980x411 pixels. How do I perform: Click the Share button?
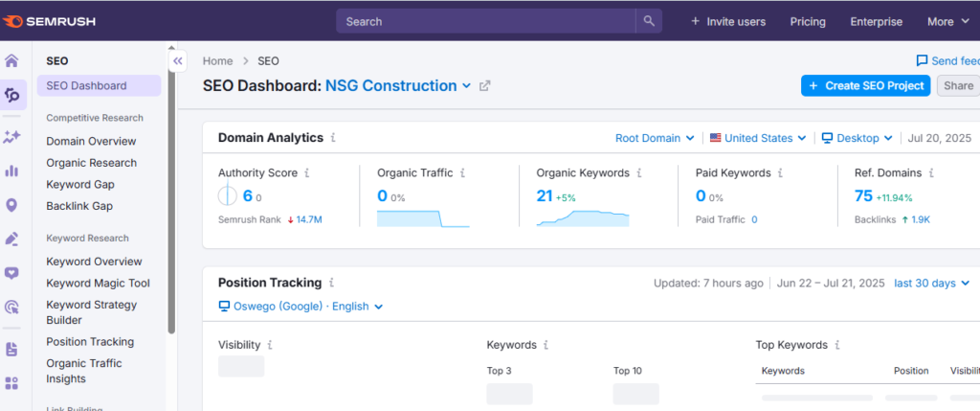point(958,85)
